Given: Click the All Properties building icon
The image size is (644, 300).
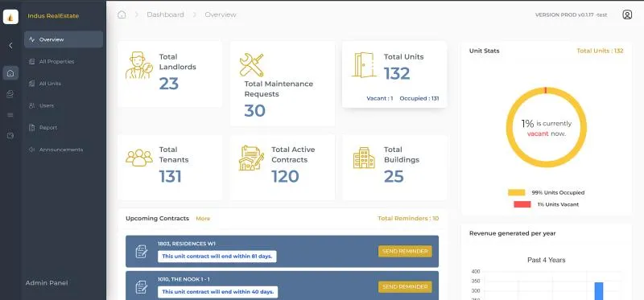Looking at the screenshot, I should [31, 62].
